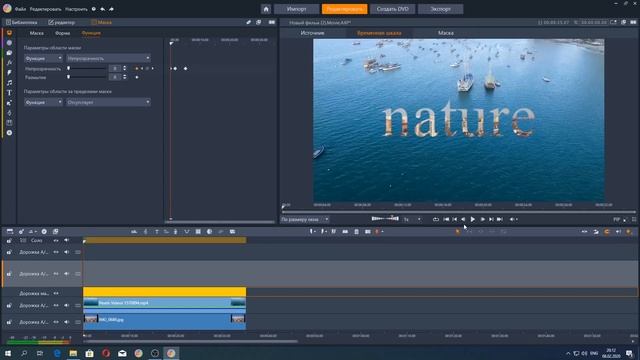Mute the Солo track audio
The height and width of the screenshot is (360, 640).
pos(67,240)
